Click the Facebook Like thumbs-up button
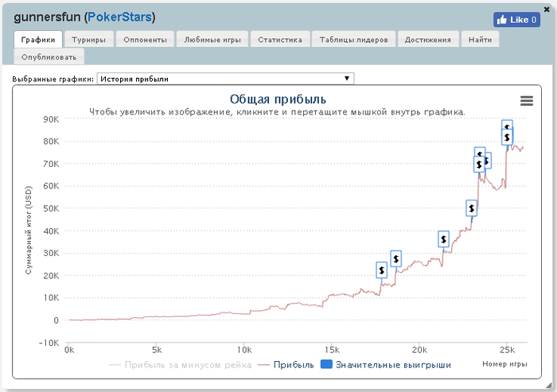557x392 pixels. coord(516,20)
